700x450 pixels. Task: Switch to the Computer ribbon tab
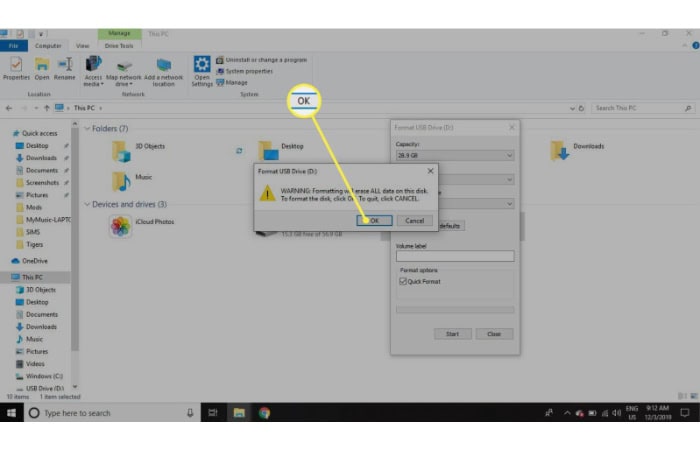pyautogui.click(x=48, y=46)
